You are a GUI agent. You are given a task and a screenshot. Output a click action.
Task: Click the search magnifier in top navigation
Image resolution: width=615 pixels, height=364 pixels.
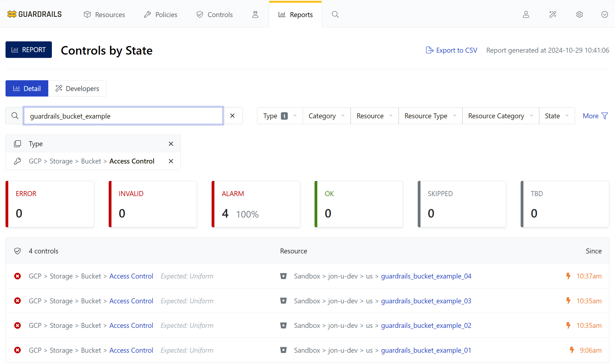pyautogui.click(x=335, y=14)
